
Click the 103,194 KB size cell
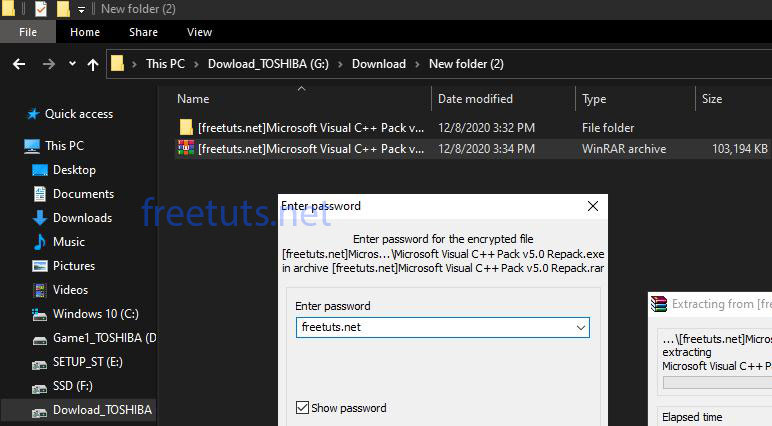[x=740, y=149]
